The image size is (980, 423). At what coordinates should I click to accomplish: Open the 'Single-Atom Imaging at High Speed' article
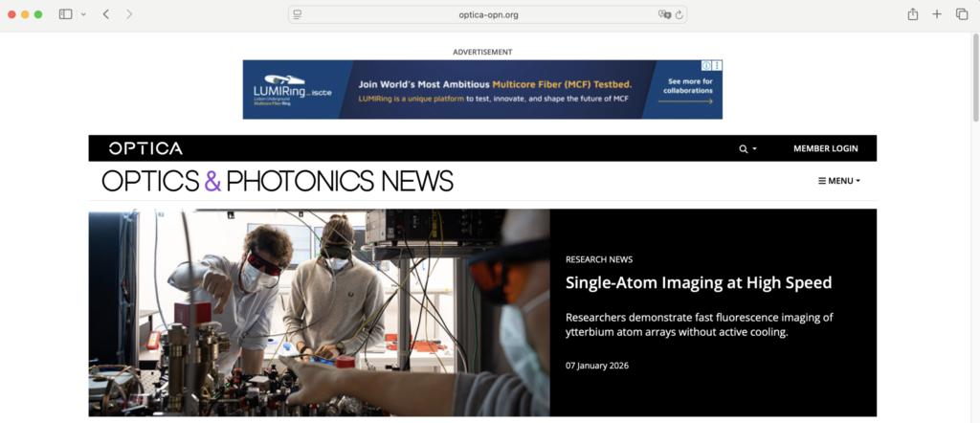698,282
